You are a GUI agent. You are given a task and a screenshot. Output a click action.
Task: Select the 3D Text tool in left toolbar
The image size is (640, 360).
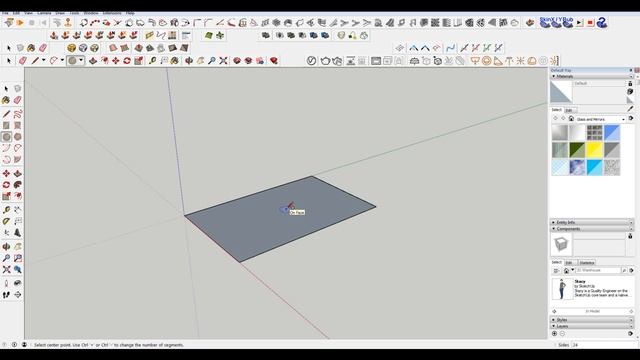[x=17, y=233]
